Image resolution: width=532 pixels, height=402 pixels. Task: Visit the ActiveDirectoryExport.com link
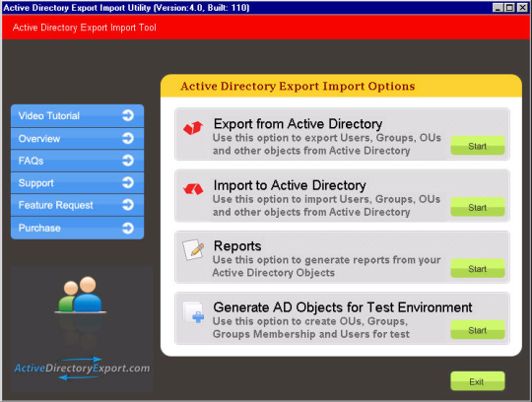coord(82,368)
